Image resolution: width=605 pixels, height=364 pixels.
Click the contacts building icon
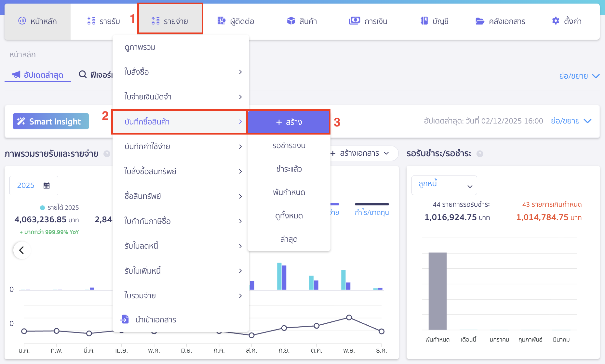tap(221, 21)
